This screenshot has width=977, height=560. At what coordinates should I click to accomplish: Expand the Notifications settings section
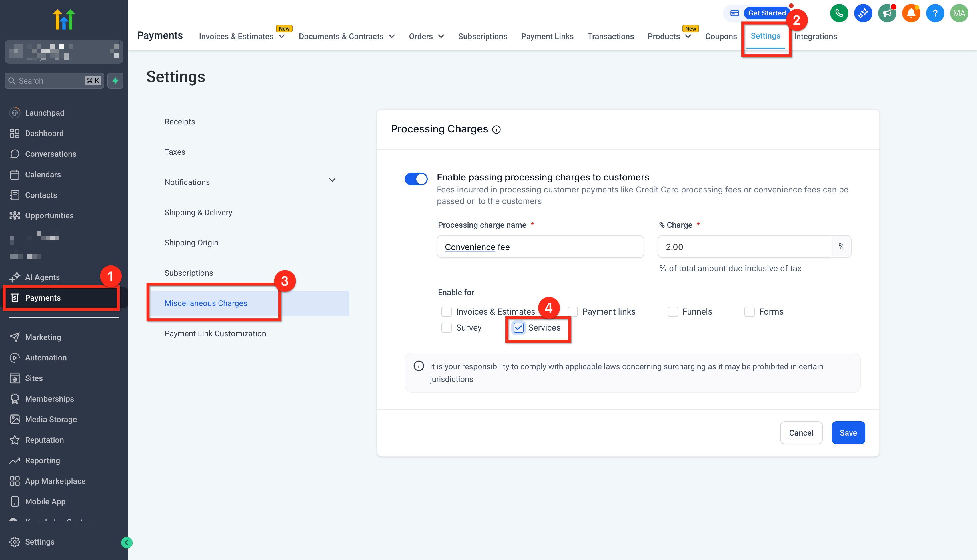point(332,180)
